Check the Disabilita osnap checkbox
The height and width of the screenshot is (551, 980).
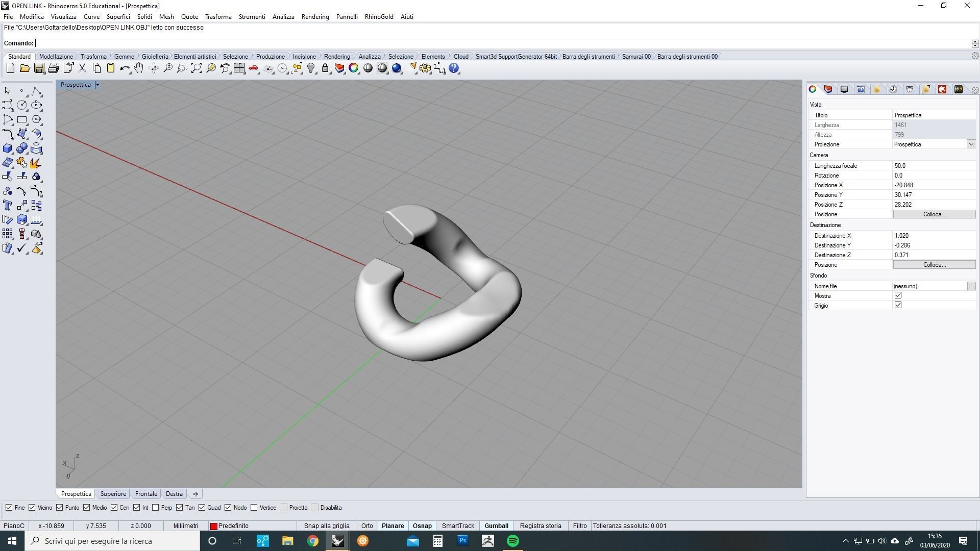(314, 508)
